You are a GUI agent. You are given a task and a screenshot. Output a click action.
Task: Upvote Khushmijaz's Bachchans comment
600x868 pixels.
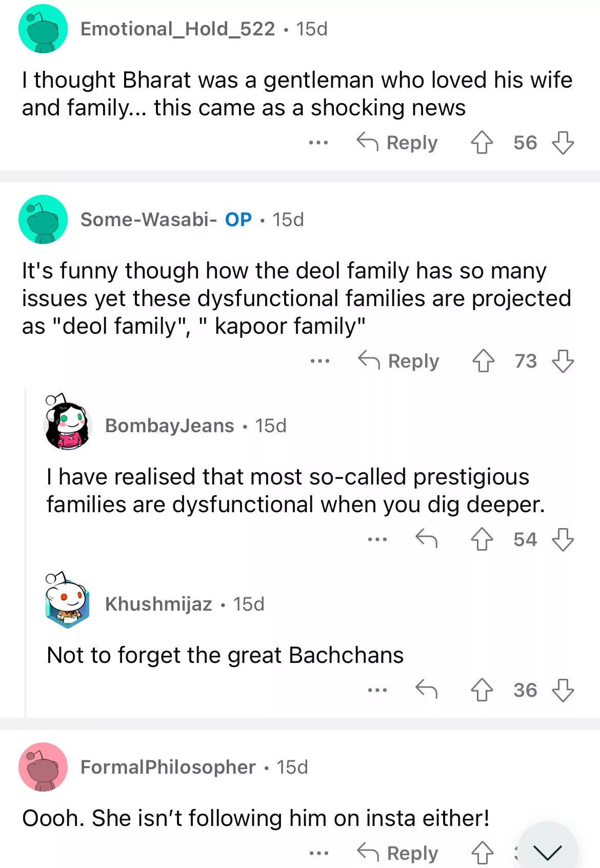pyautogui.click(x=482, y=690)
